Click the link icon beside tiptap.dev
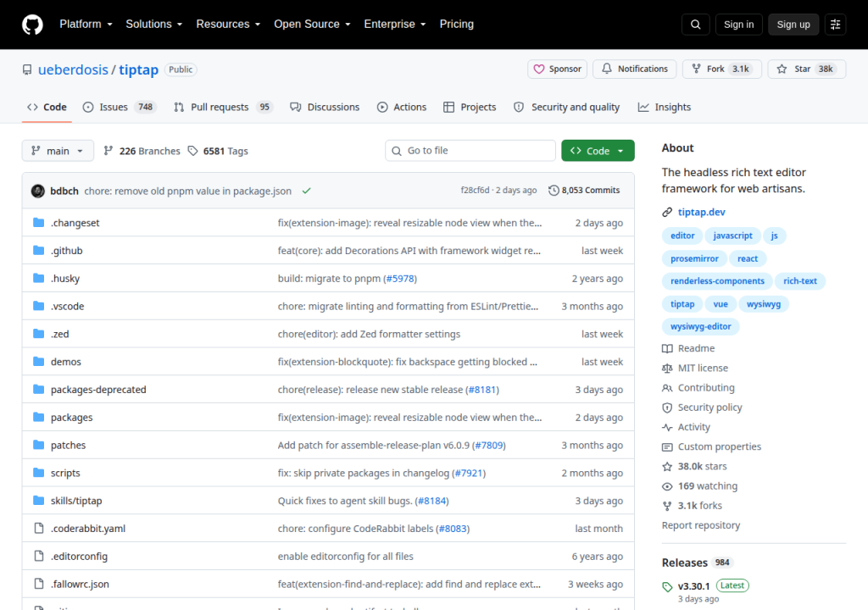Viewport: 868px width, 610px height. (x=667, y=212)
